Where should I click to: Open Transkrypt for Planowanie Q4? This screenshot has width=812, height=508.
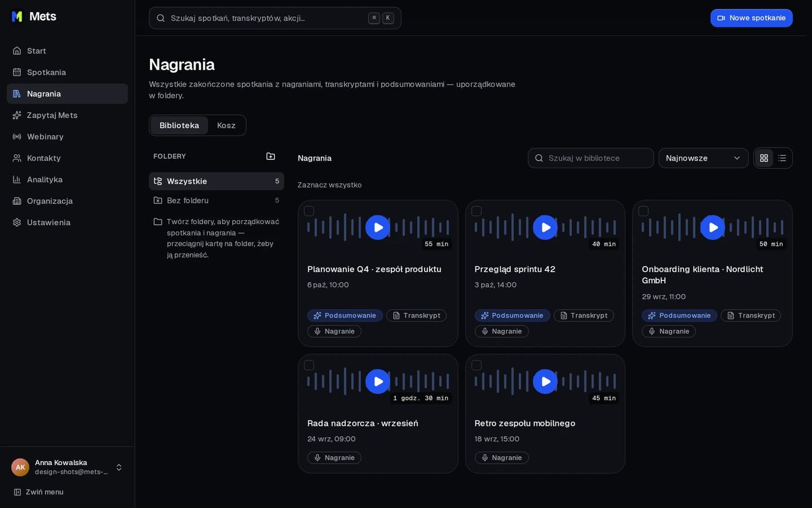tap(416, 316)
